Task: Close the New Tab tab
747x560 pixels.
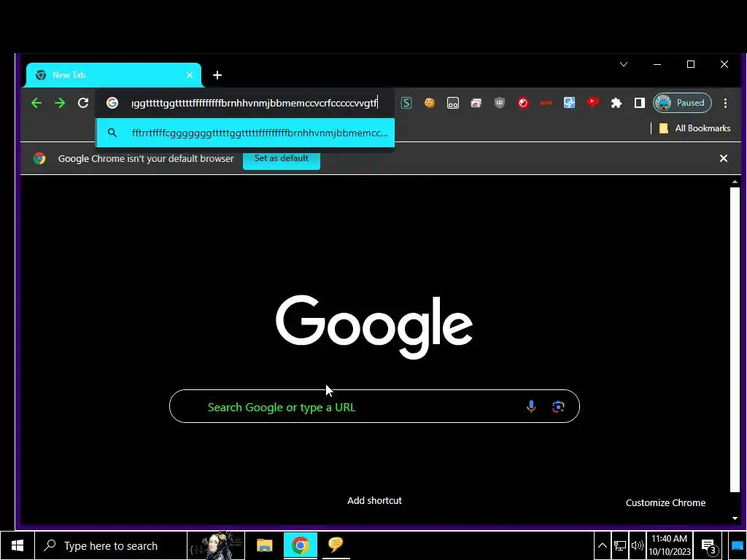Action: pyautogui.click(x=190, y=75)
